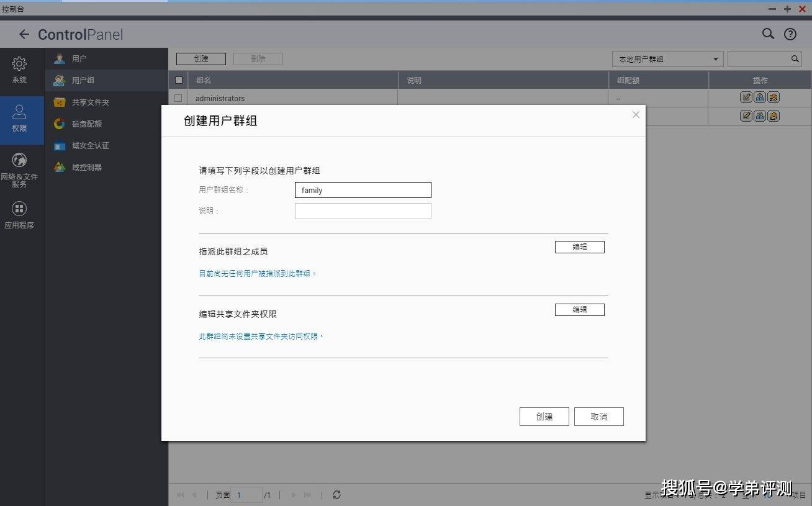Click the refresh icon in the pager
Image resolution: width=812 pixels, height=506 pixels.
click(x=336, y=495)
